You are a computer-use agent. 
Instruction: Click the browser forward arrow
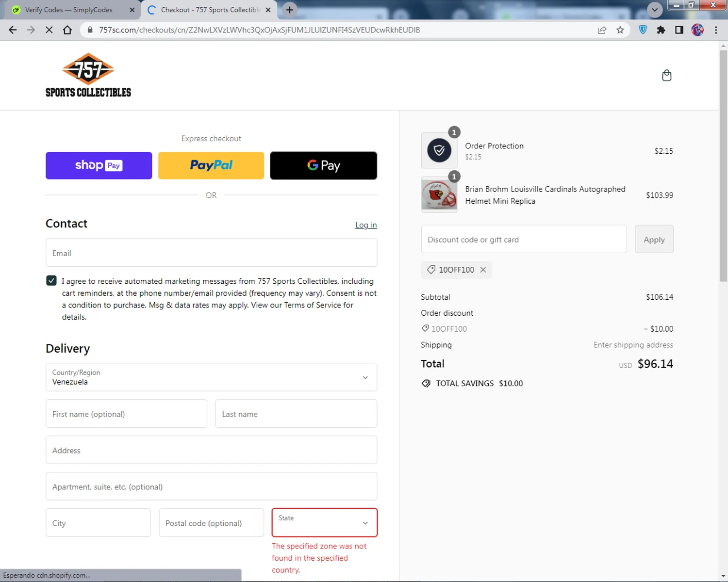pos(31,30)
